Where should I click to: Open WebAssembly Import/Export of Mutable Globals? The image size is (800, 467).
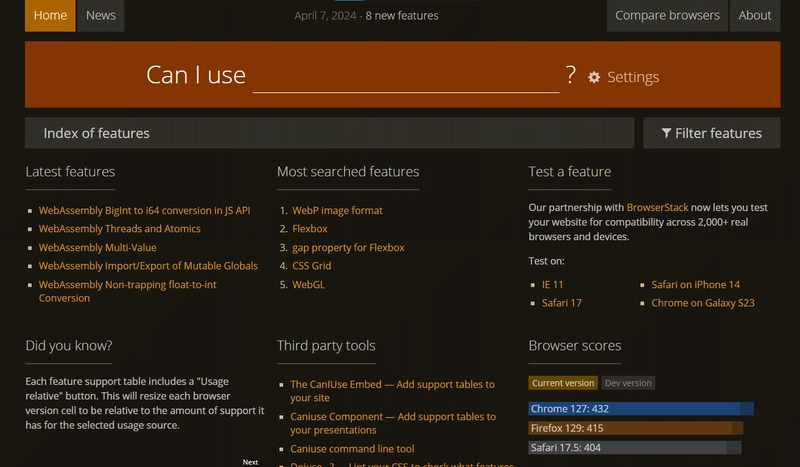tap(148, 266)
